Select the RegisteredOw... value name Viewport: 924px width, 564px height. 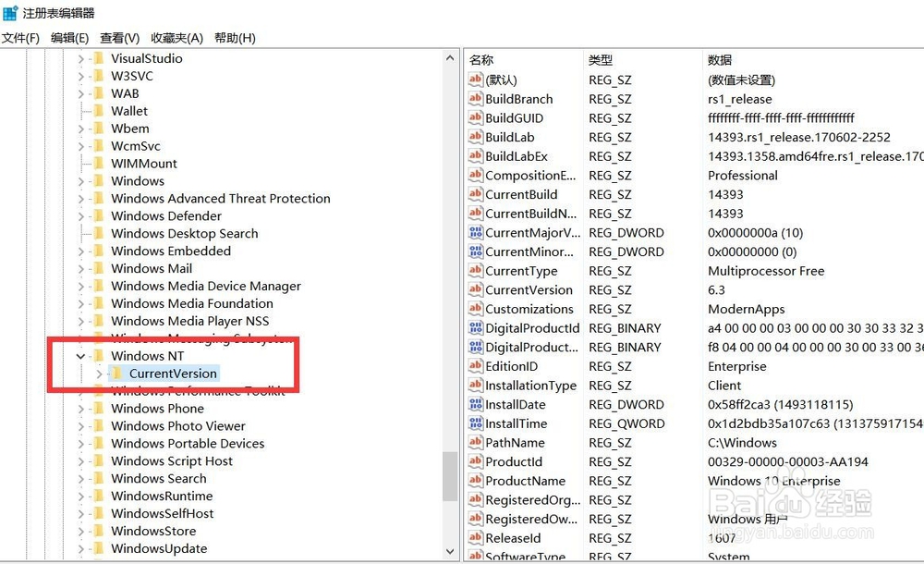coord(531,519)
